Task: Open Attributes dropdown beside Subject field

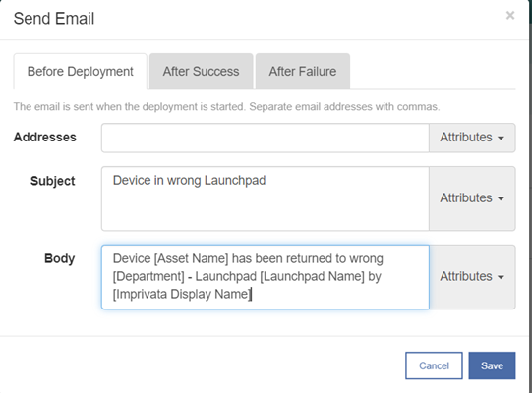Action: (472, 198)
